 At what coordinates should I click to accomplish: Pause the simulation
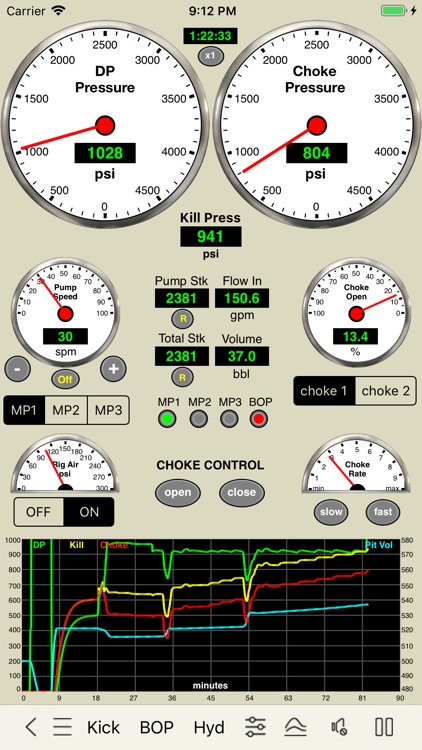384,727
